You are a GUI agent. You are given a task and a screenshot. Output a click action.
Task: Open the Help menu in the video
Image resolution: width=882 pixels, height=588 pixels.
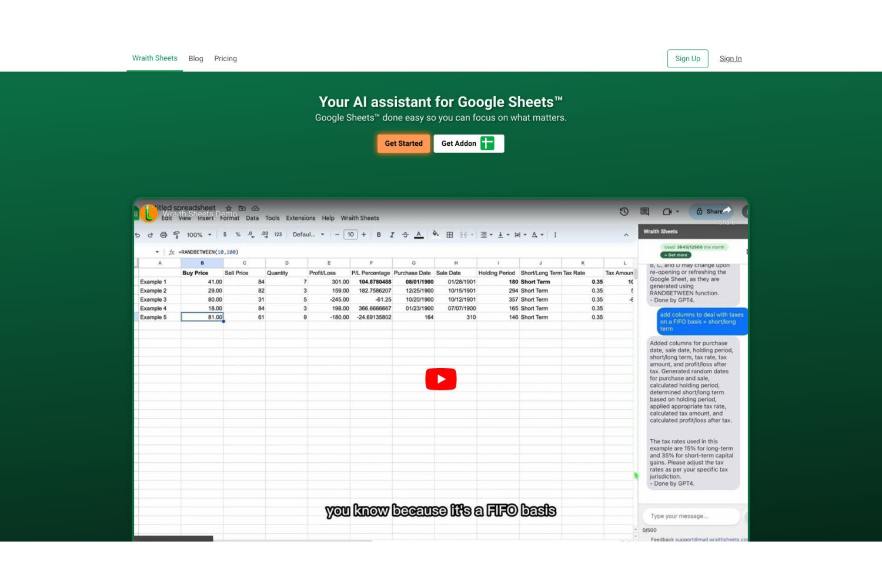pos(328,218)
